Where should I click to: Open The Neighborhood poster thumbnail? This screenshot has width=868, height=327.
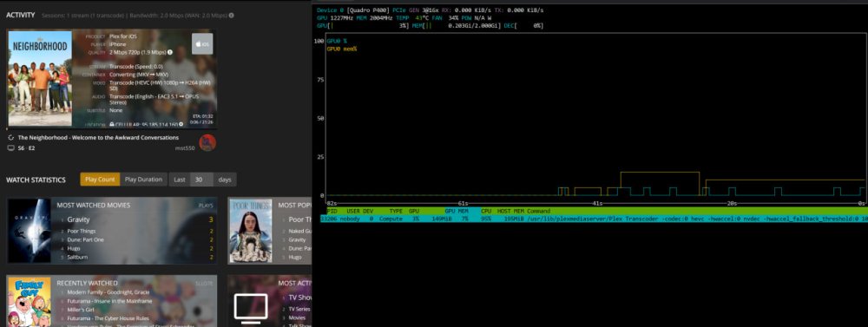point(39,79)
